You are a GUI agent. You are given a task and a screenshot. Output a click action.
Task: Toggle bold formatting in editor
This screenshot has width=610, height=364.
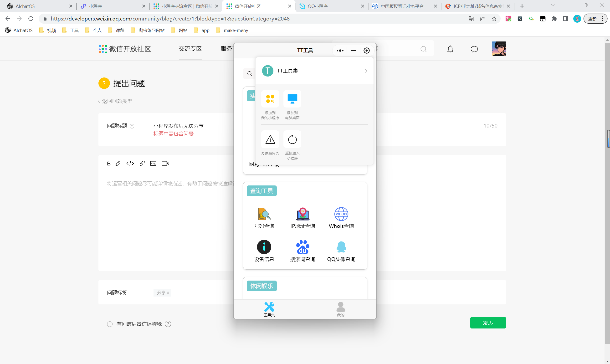(109, 164)
